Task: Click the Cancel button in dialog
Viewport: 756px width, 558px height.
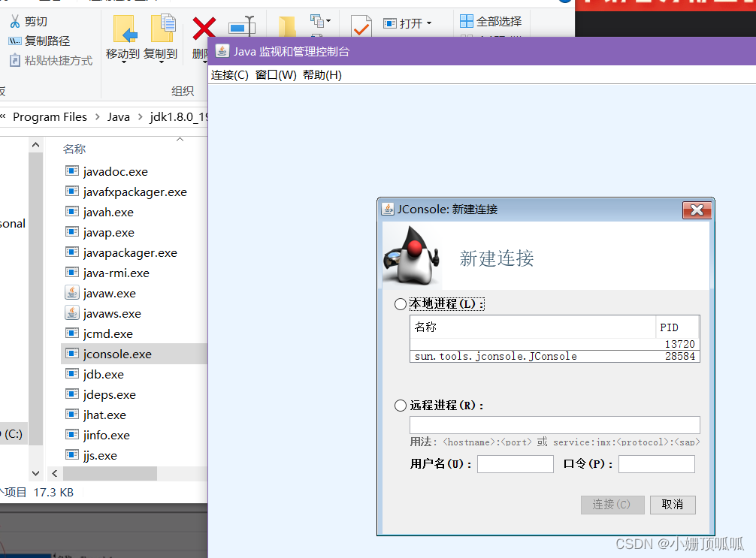Action: (x=673, y=505)
